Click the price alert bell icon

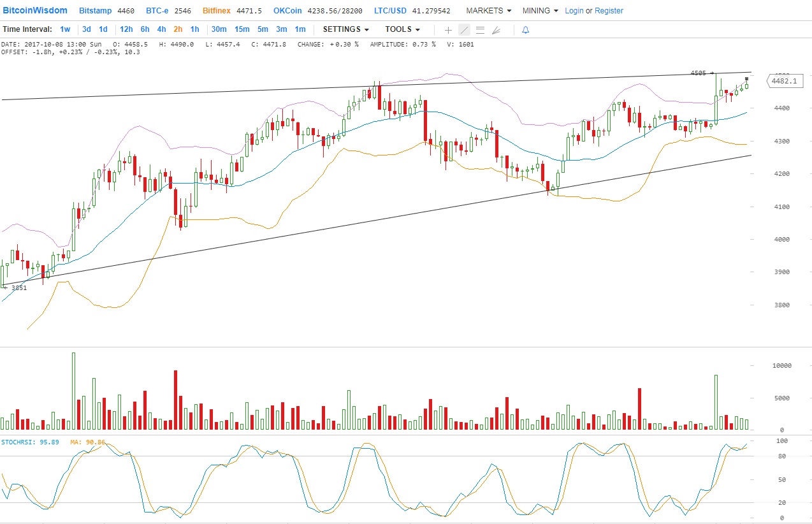(x=525, y=30)
